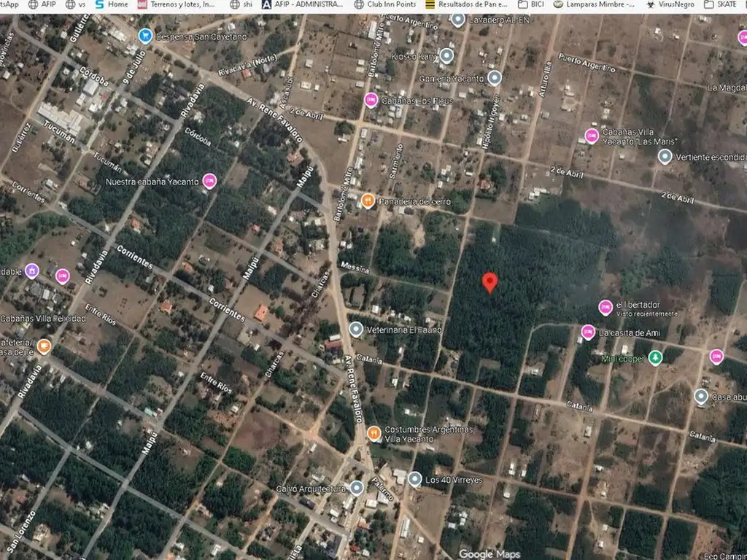Select the Mini cooper green park marker
747x560 pixels.
click(x=655, y=358)
